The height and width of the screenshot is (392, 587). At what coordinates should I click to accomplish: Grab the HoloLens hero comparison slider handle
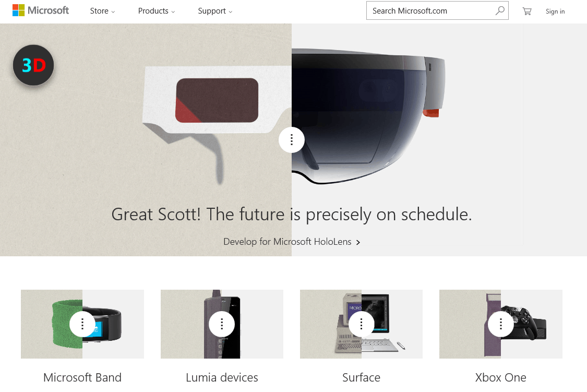[x=292, y=140]
